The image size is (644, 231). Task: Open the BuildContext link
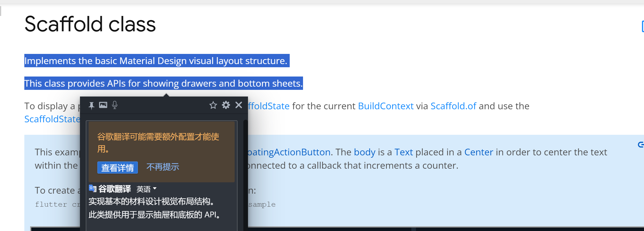click(x=386, y=106)
